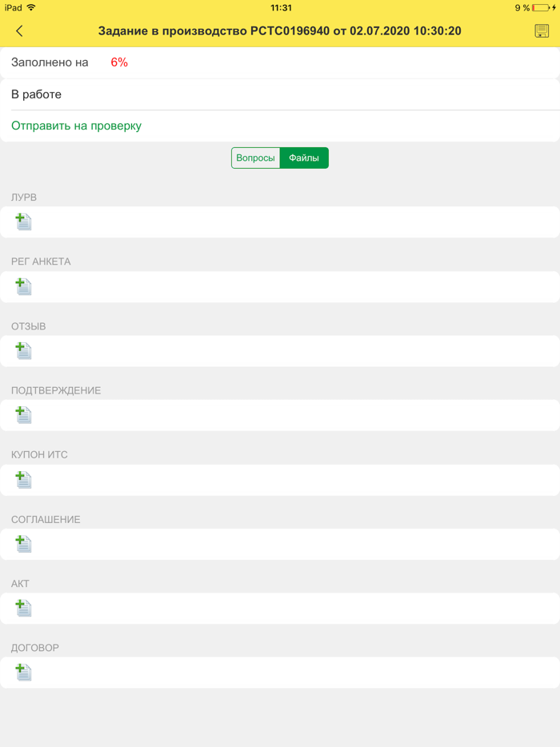Image resolution: width=560 pixels, height=747 pixels.
Task: Add file under ОТЗЫВ section
Action: pyautogui.click(x=23, y=350)
